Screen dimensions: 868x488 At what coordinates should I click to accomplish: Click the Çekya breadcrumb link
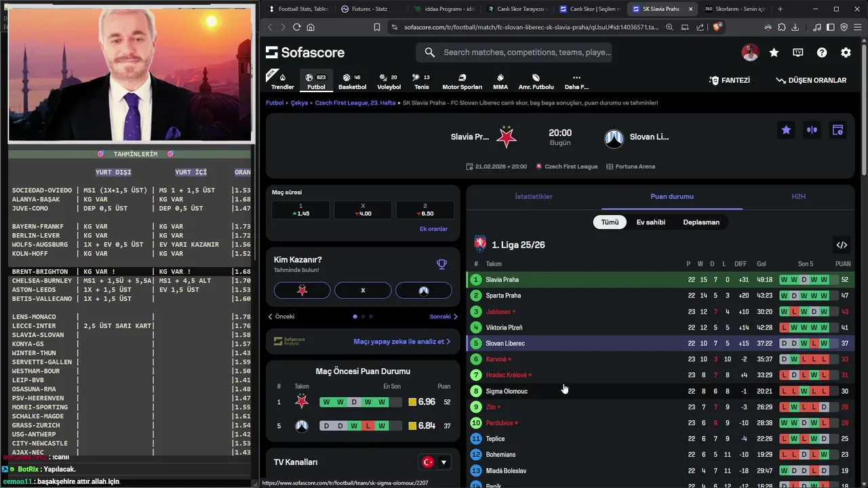pos(299,103)
